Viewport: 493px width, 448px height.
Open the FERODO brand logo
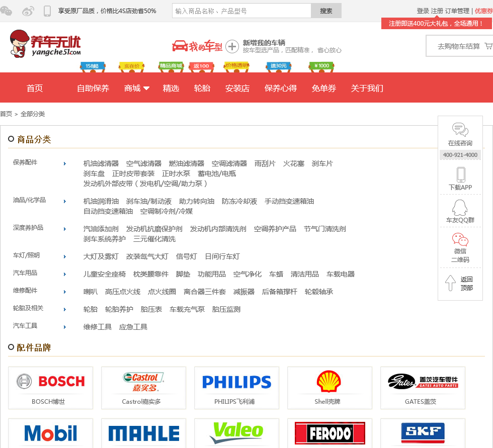tap(330, 433)
